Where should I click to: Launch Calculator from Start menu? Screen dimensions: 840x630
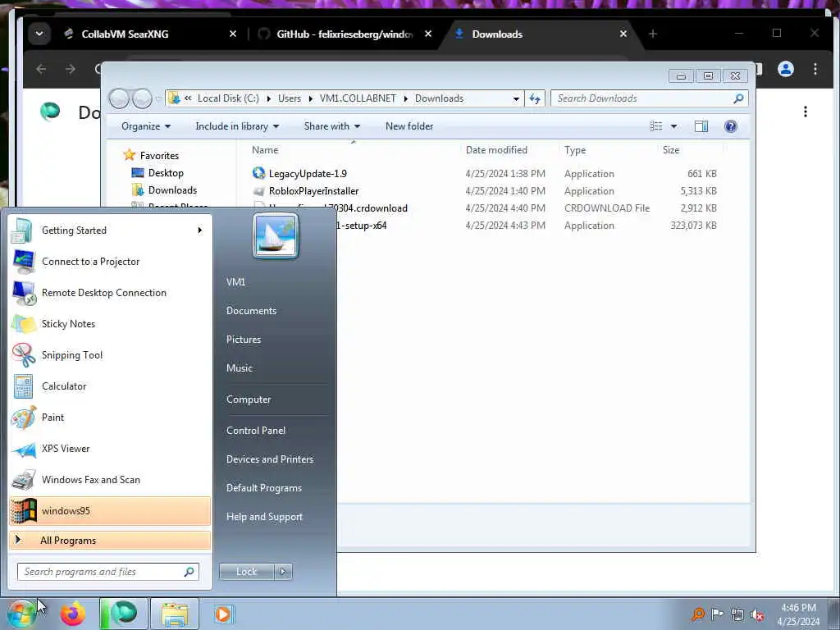[110, 386]
